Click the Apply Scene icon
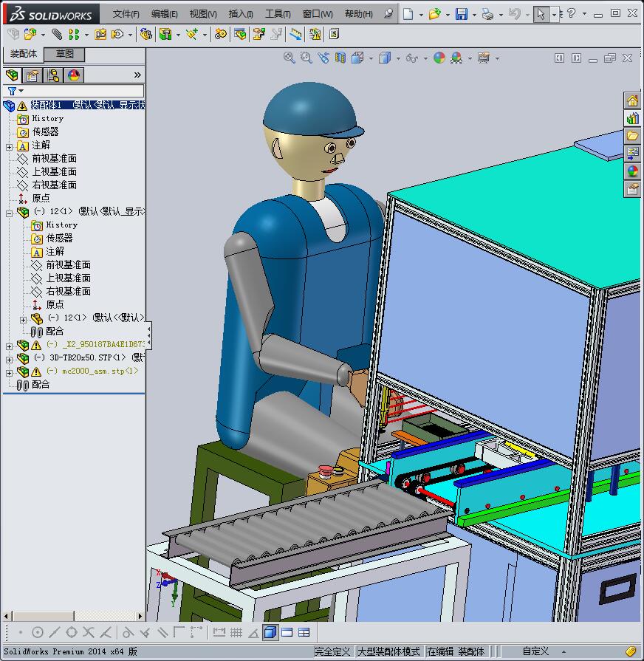644x661 pixels. [x=456, y=58]
